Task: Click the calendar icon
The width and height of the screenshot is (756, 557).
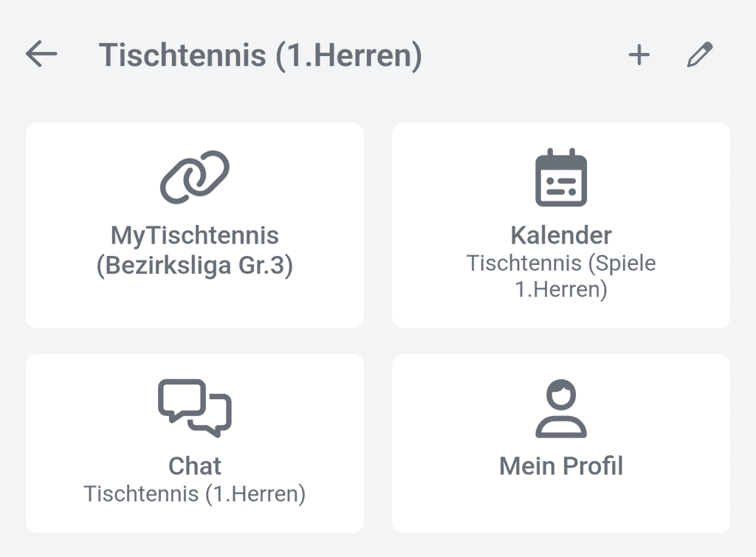Action: click(x=561, y=177)
